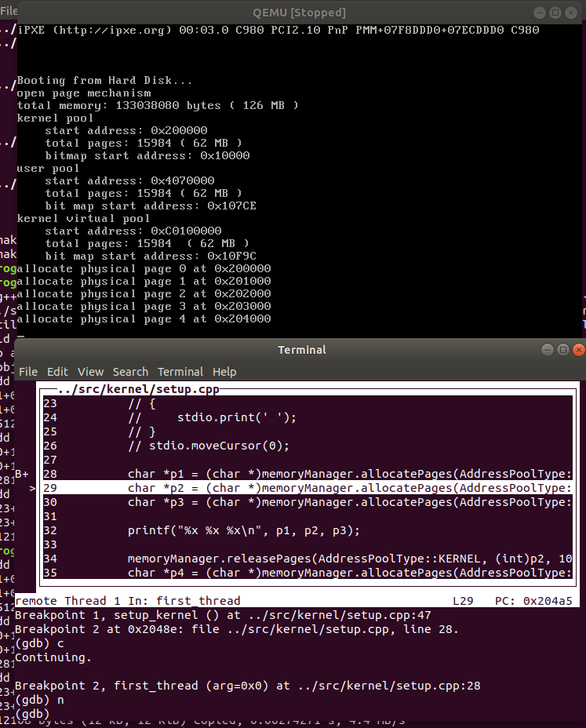Click virtual pool start address 0xC0100000
Screen dimensions: 586x728
pos(133,231)
